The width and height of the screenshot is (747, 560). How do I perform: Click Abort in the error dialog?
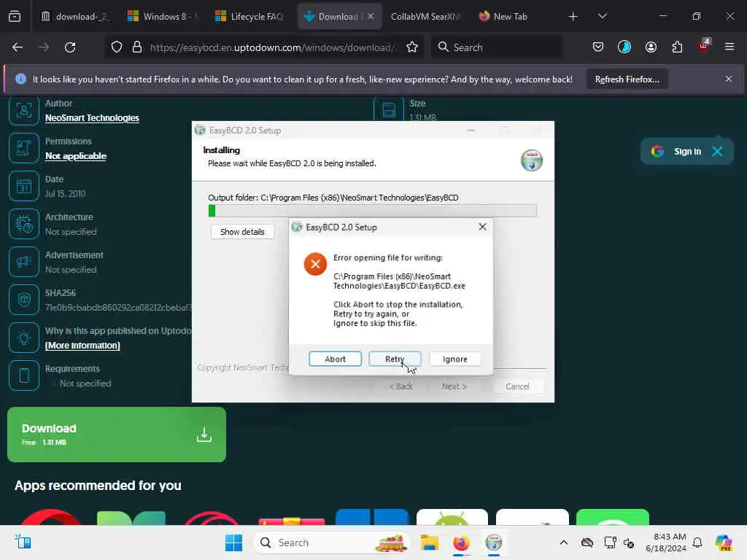335,359
